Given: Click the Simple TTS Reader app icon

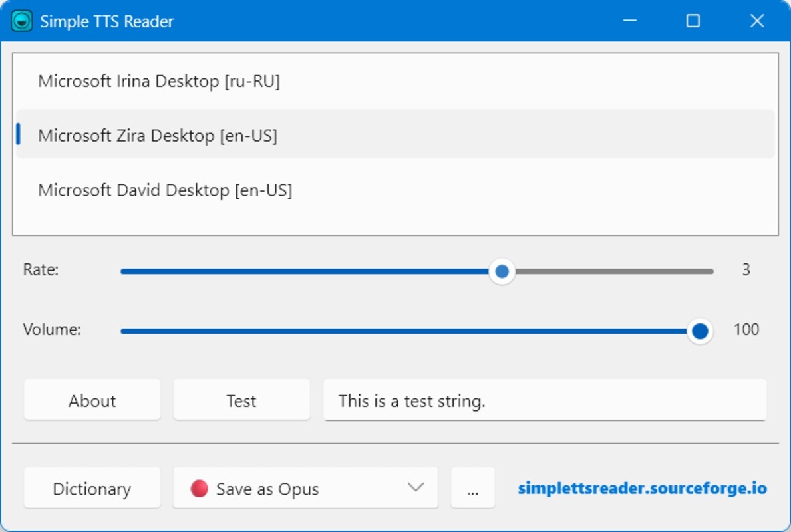Looking at the screenshot, I should tap(22, 21).
